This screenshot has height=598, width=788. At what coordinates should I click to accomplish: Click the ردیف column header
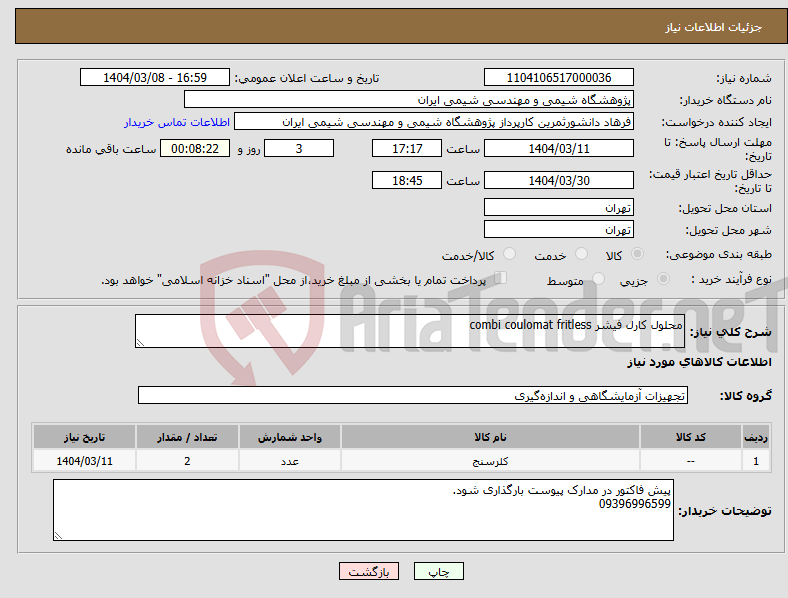[756, 437]
